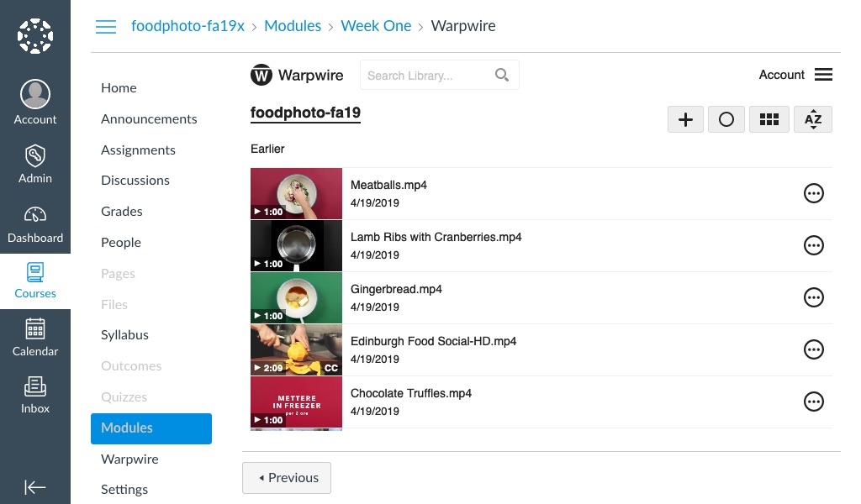The image size is (861, 504).
Task: Open the Inbox icon
Action: click(35, 386)
